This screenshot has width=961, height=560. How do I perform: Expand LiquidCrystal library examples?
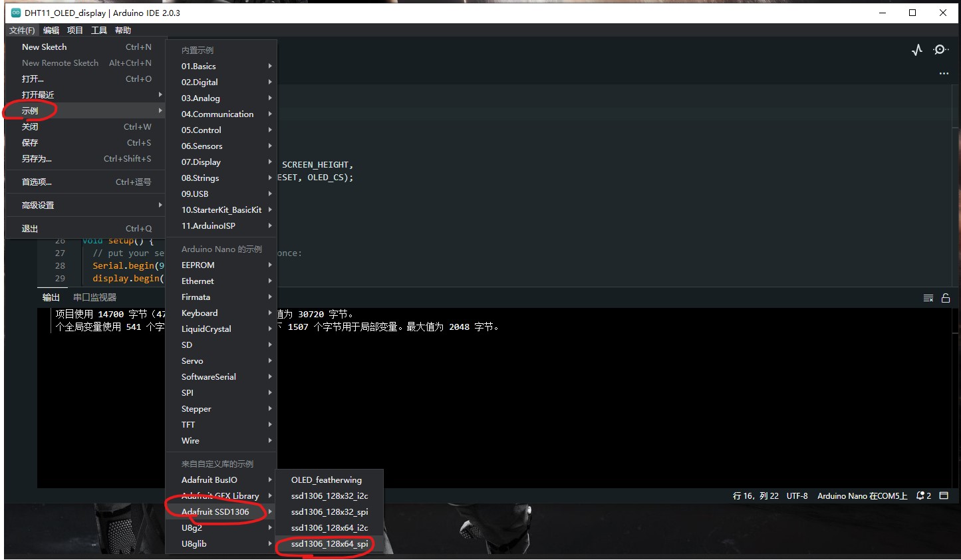[221, 329]
